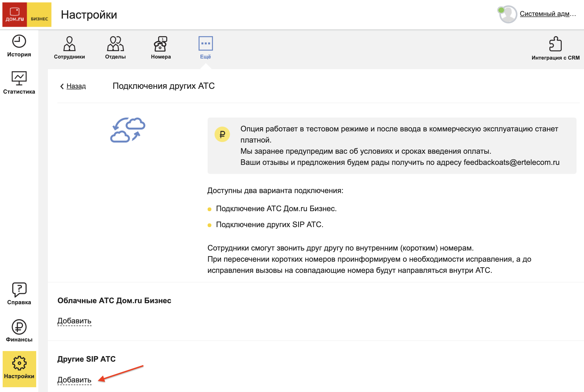The height and width of the screenshot is (392, 584).
Task: Click the Интеграция с CRM puzzle icon
Action: (x=555, y=44)
